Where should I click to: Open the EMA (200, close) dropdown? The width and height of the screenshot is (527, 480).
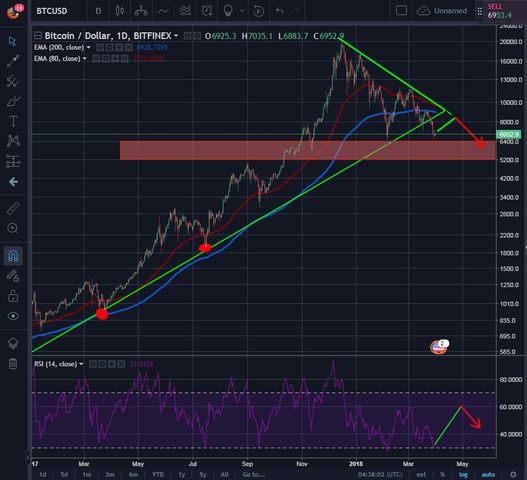tap(89, 47)
